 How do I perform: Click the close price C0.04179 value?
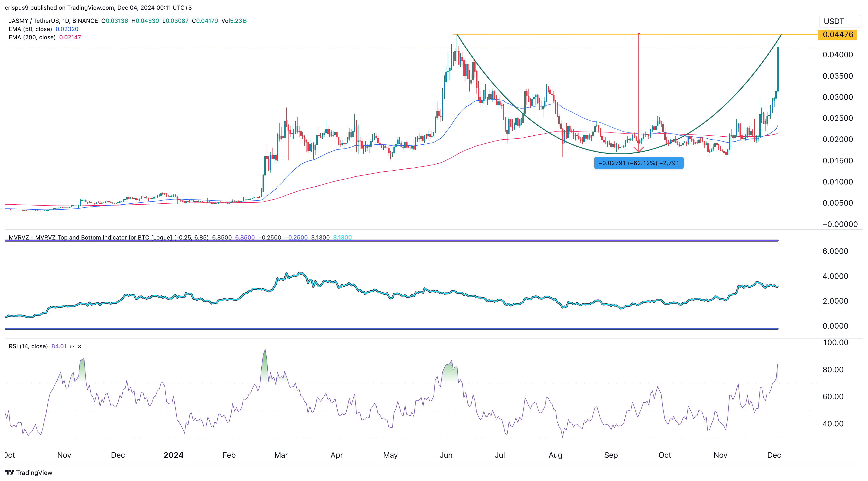[205, 21]
